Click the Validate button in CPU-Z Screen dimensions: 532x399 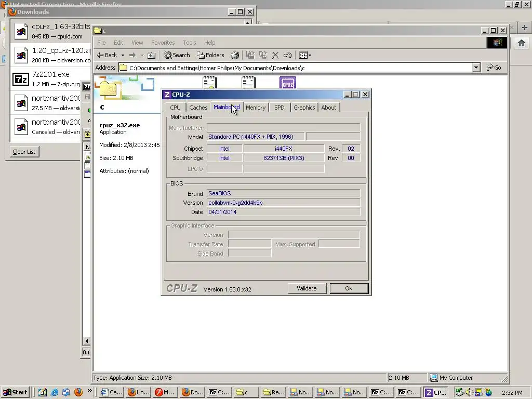point(307,288)
